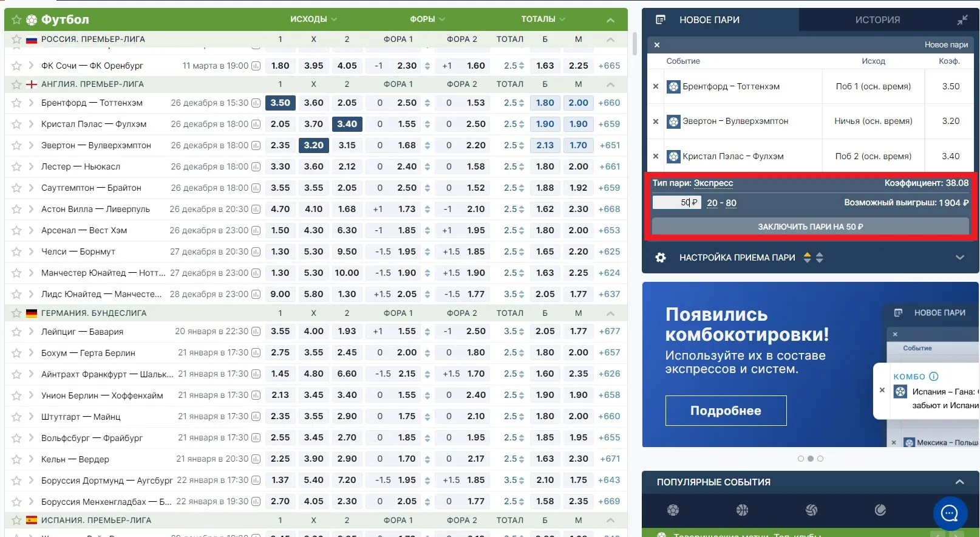Star the Лейпциг — Бавария match
The image size is (980, 537).
pyautogui.click(x=16, y=332)
